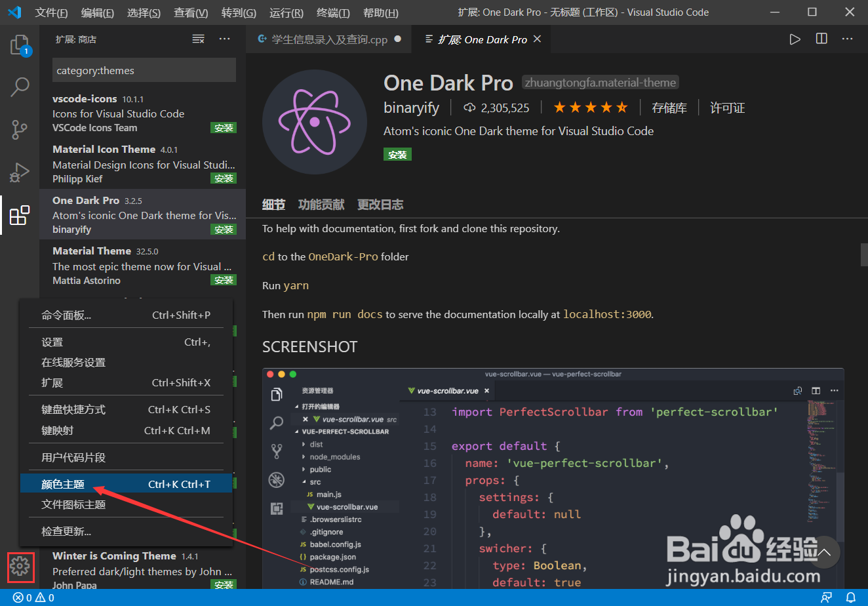This screenshot has width=868, height=606.
Task: Click the extension page vertical scrollbar thumb
Action: pos(864,254)
